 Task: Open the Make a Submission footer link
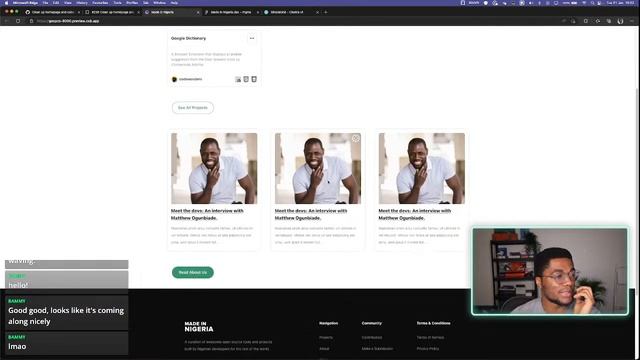[x=377, y=349]
